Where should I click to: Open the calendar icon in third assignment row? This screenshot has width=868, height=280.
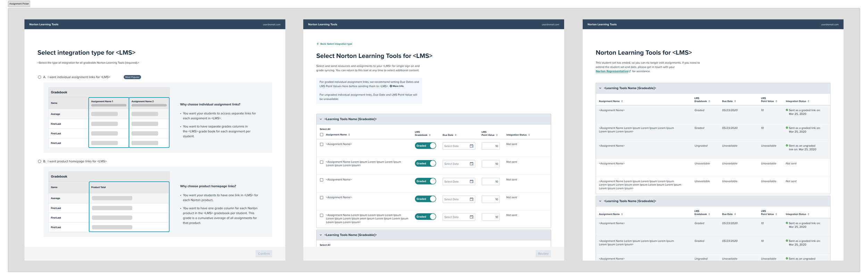(471, 182)
